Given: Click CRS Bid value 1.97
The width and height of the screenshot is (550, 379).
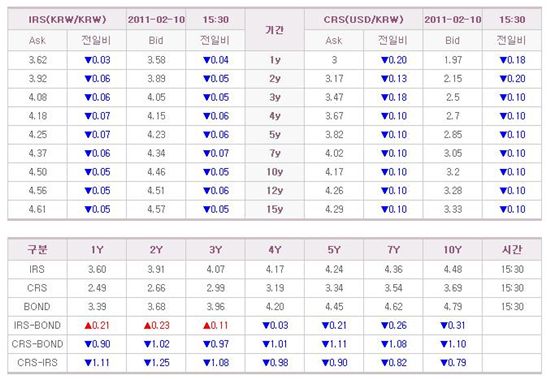Looking at the screenshot, I should click(452, 60).
